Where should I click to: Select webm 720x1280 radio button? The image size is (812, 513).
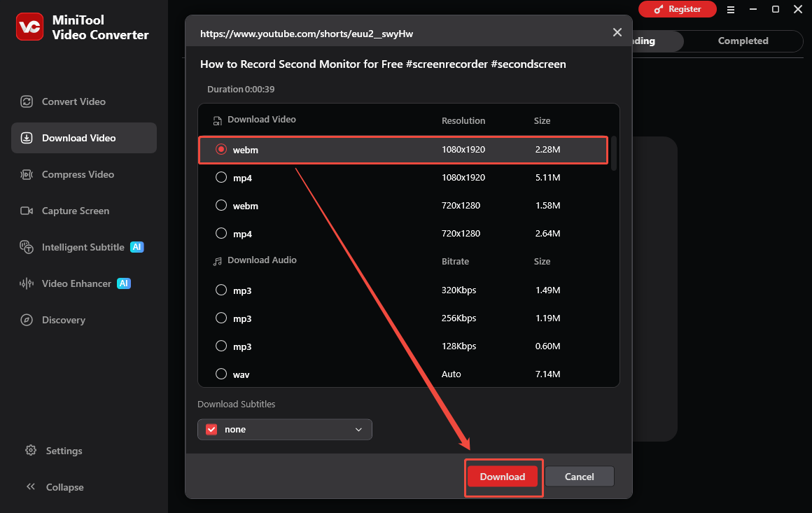tap(221, 205)
